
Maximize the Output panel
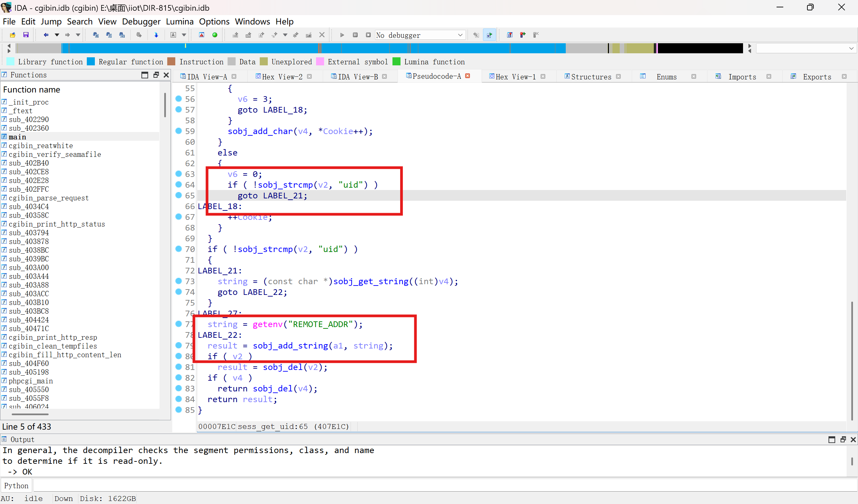(832, 439)
